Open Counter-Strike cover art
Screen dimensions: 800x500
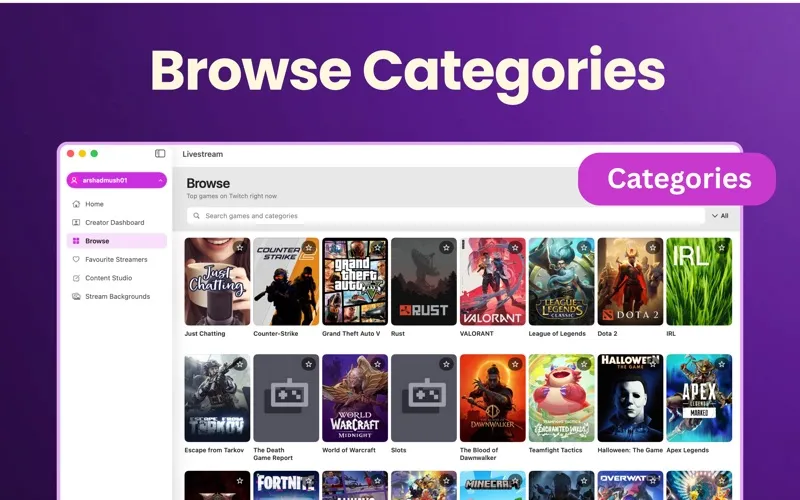pos(286,282)
